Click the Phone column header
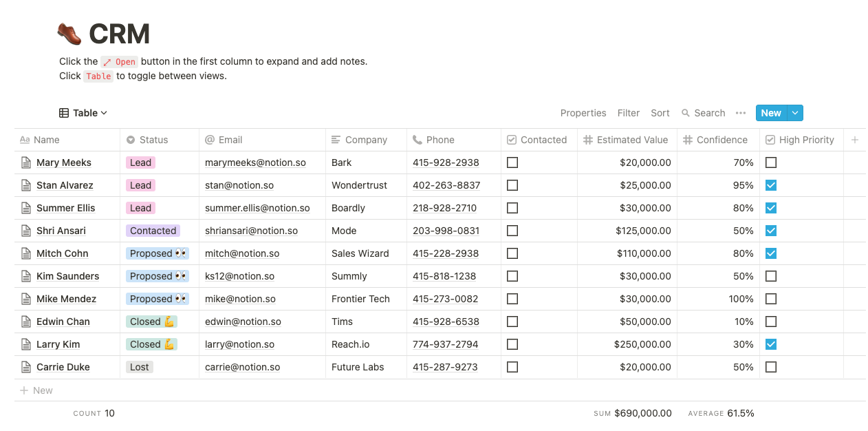 pyautogui.click(x=454, y=140)
